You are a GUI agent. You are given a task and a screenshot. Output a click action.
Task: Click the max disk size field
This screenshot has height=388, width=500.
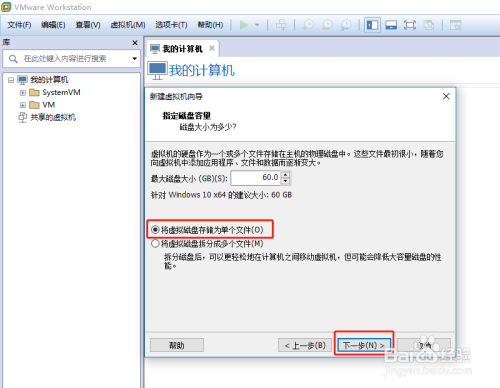click(256, 178)
